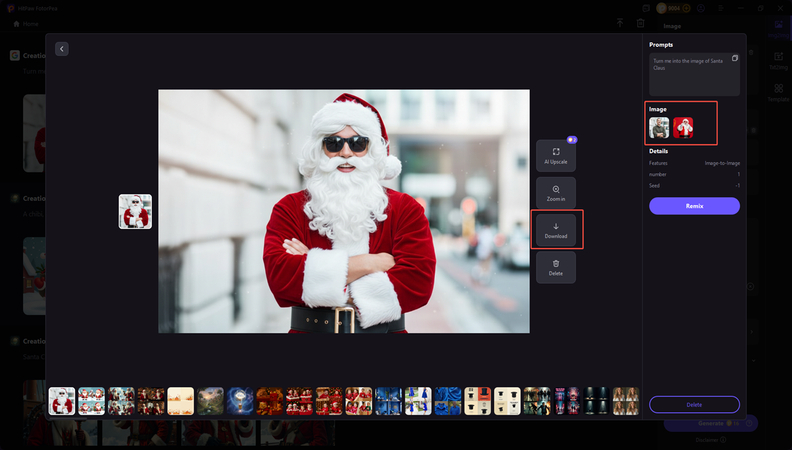Click the Zoom in button
The width and height of the screenshot is (792, 450).
click(556, 193)
